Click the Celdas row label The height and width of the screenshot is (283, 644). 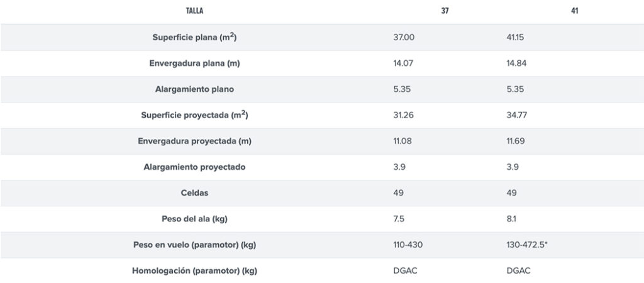[194, 193]
